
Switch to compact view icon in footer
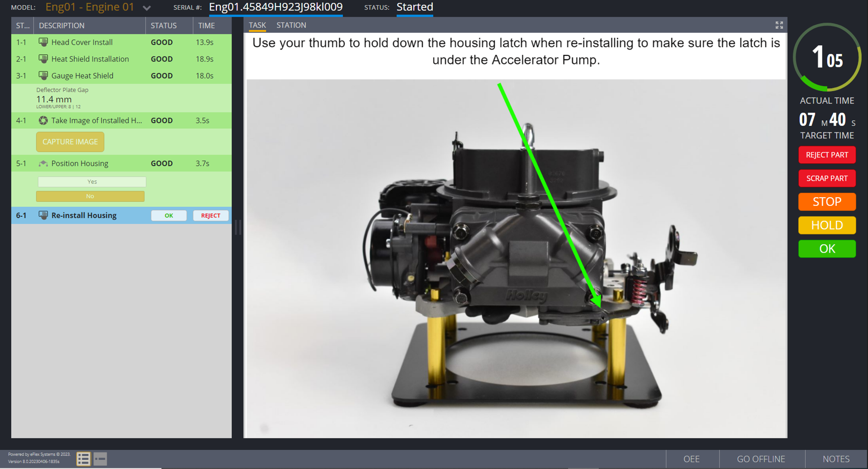(100, 459)
